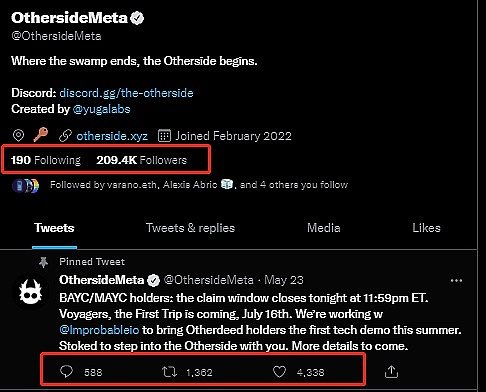Click the link chain icon beside otherside.xyz
Image resolution: width=486 pixels, height=392 pixels.
[65, 136]
